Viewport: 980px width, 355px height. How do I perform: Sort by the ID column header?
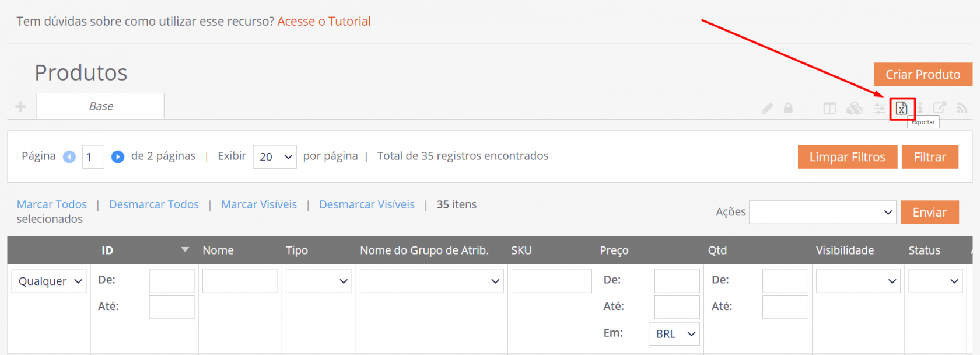[x=107, y=250]
